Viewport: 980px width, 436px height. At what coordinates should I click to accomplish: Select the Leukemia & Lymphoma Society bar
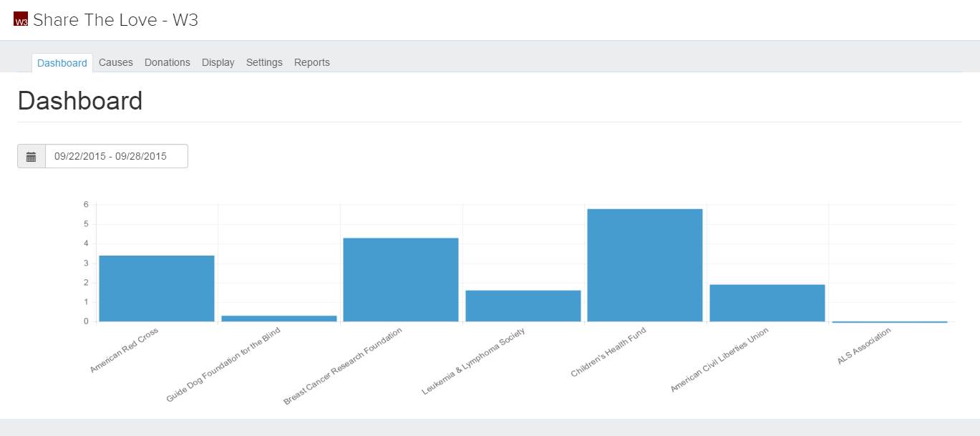523,306
